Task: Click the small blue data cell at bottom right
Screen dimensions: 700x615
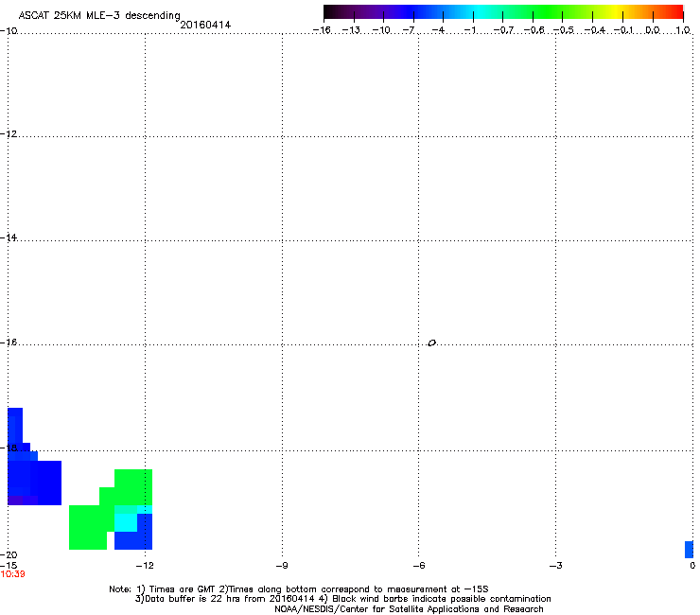Action: tap(689, 550)
